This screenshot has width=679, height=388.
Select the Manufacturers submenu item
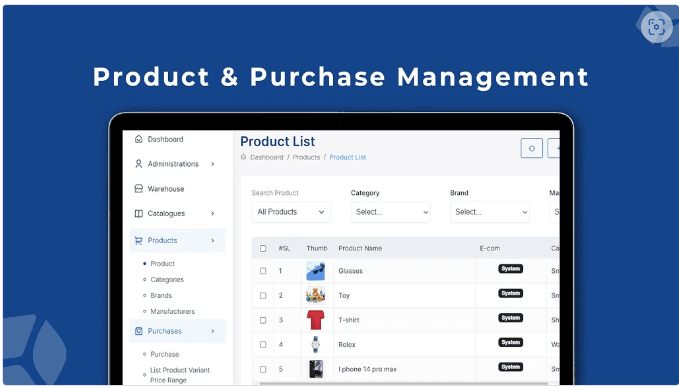point(172,311)
